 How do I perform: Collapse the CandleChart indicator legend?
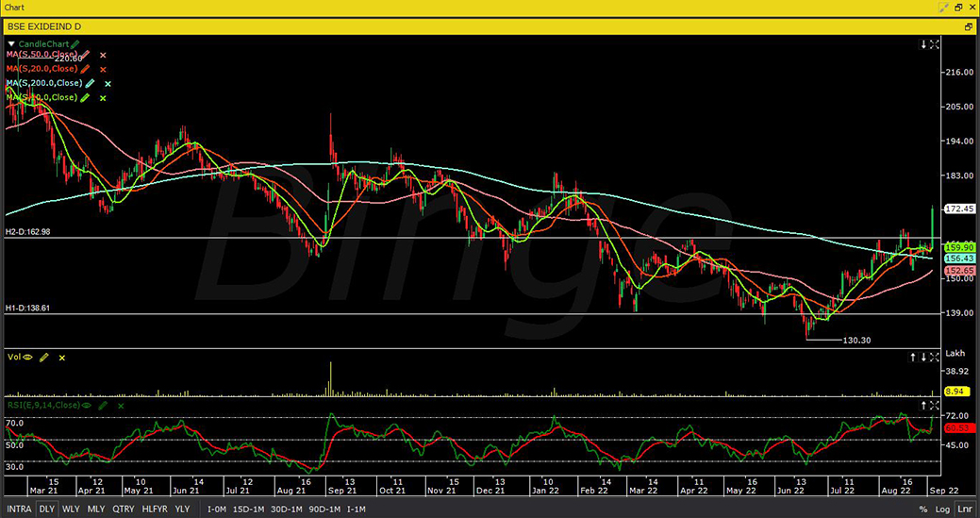click(x=11, y=44)
